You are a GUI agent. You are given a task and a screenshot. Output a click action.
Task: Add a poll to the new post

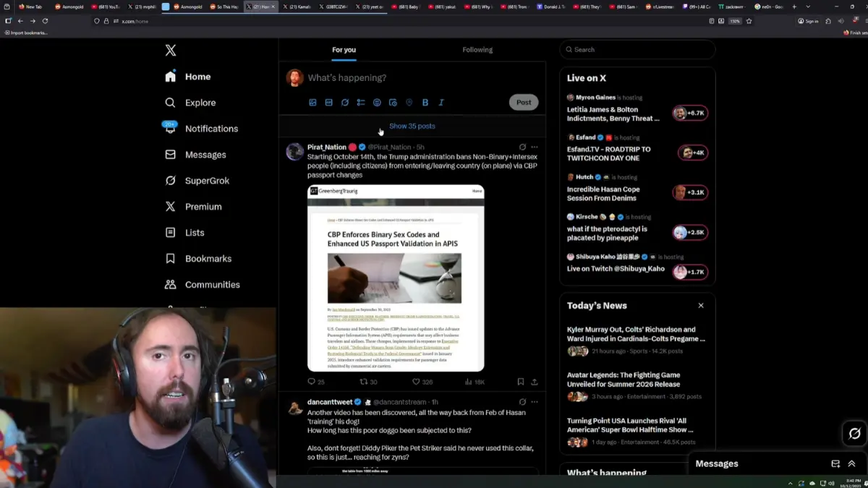click(x=361, y=103)
